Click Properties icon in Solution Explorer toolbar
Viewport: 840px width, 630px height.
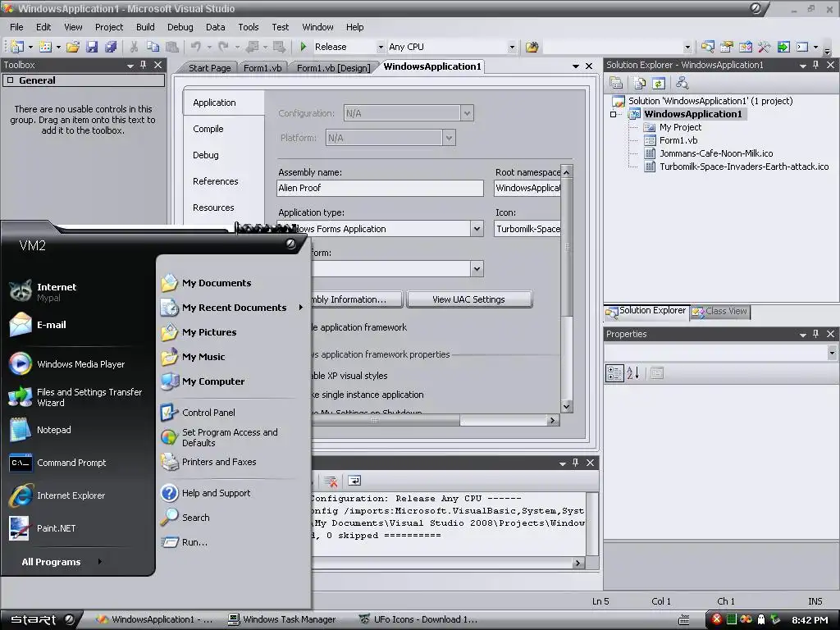pyautogui.click(x=617, y=83)
